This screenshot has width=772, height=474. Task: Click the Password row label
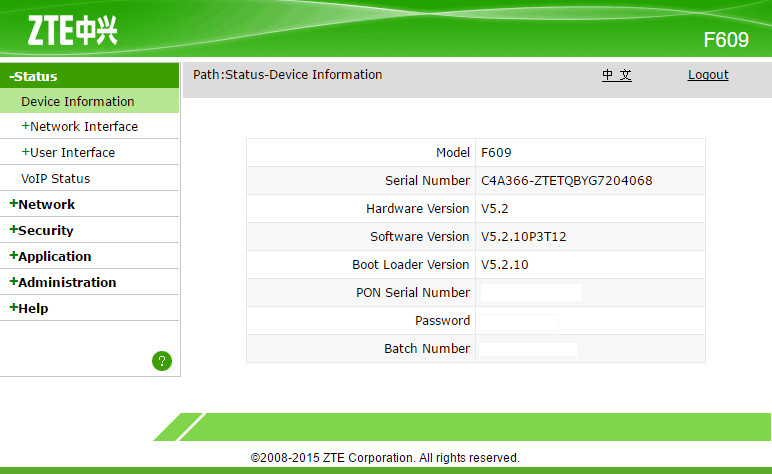click(443, 321)
